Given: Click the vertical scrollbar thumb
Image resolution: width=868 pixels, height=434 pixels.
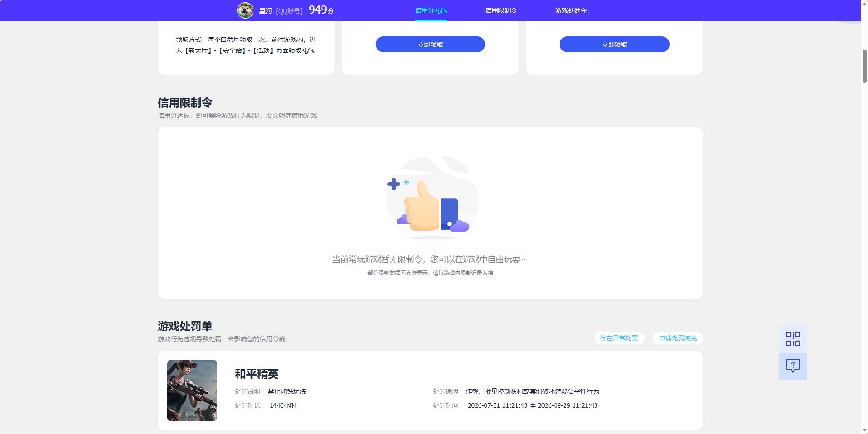Looking at the screenshot, I should [x=864, y=66].
